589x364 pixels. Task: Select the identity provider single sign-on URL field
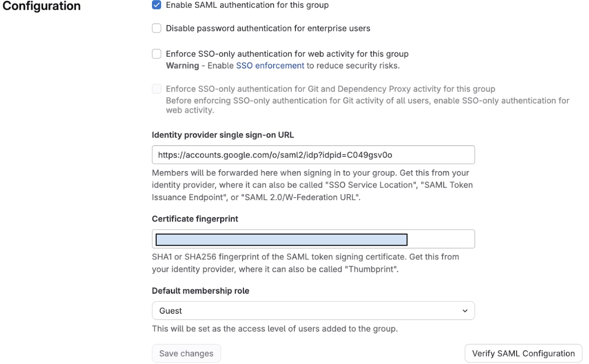tap(313, 154)
